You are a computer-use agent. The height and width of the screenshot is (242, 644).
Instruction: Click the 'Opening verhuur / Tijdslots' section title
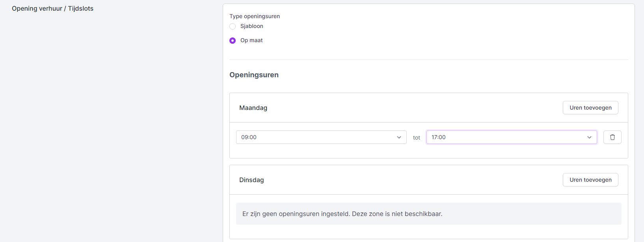point(52,8)
